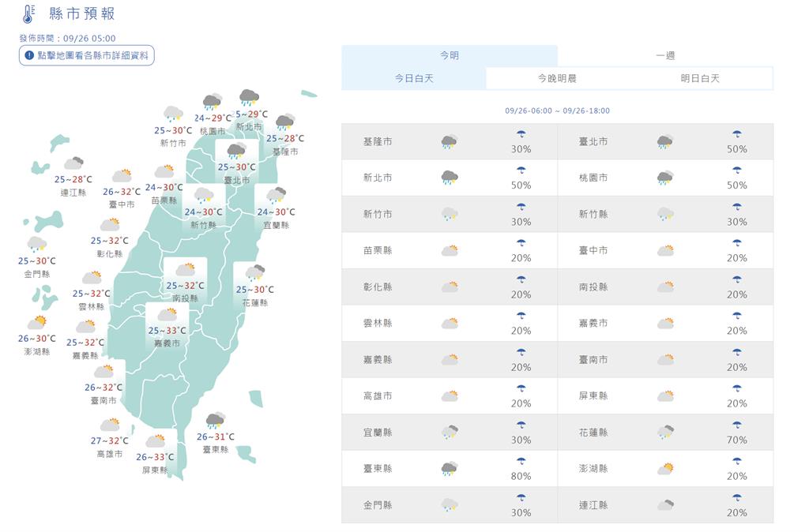Click the 澎湖縣 sunny icon on map
Viewport: 809px width, 532px height.
[x=36, y=322]
